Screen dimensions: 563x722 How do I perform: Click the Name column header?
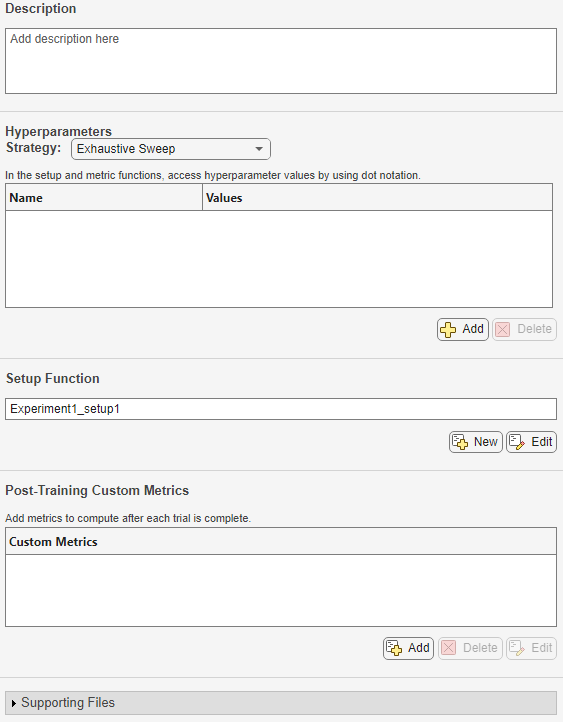click(104, 198)
